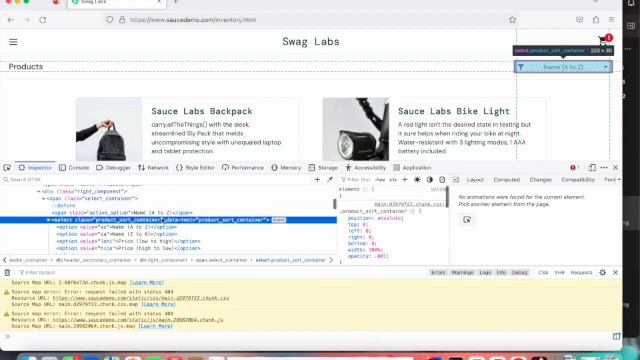The width and height of the screenshot is (640, 360).
Task: Open the product sort dropdown Name (A to Z)
Action: tap(563, 67)
